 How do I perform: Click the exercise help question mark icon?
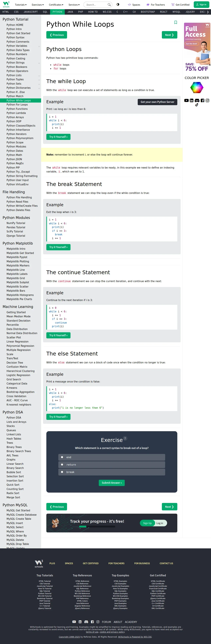(125, 438)
